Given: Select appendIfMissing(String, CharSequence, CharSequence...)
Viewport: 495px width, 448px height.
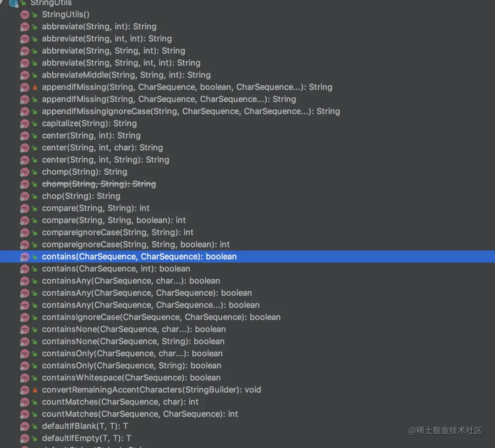Looking at the screenshot, I should 169,99.
